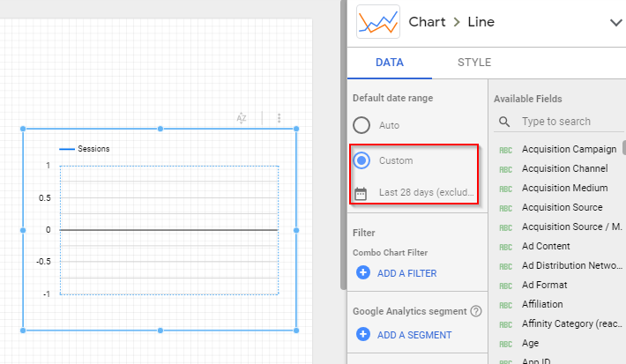626x364 pixels.
Task: Click ABC type icon of Acquisition Campaign
Action: 506,150
